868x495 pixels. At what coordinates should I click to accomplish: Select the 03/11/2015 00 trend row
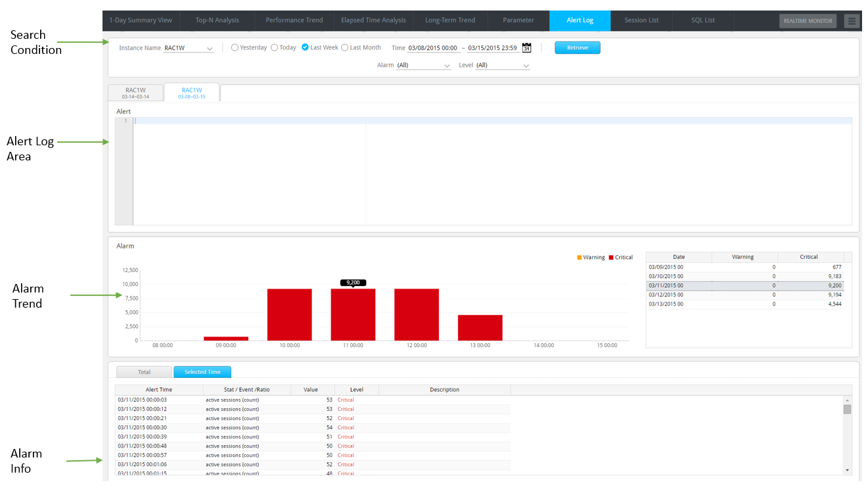(745, 285)
